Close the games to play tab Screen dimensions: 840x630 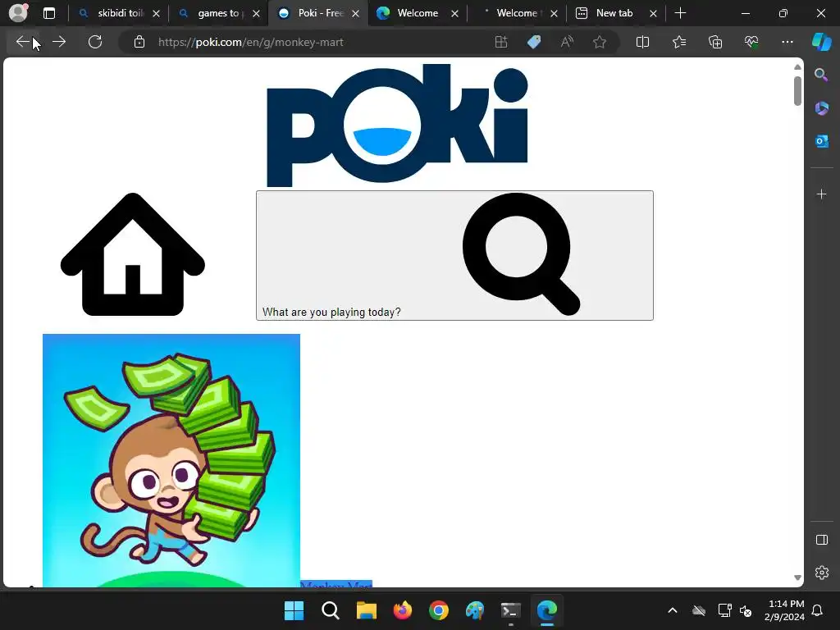click(256, 13)
